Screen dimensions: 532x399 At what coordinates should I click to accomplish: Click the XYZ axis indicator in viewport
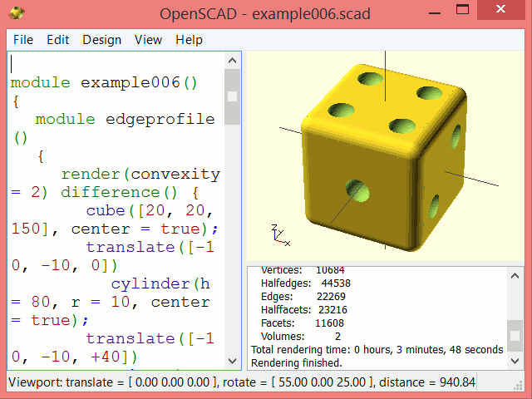pyautogui.click(x=281, y=234)
